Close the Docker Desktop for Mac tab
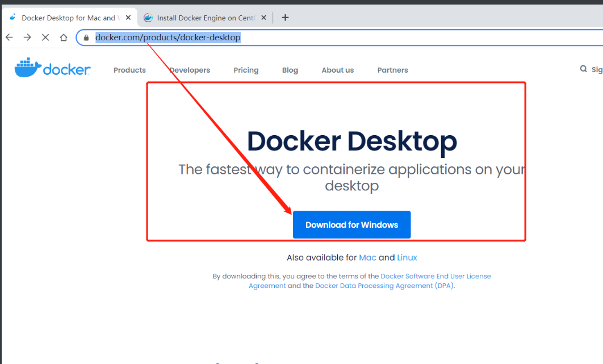 click(128, 17)
